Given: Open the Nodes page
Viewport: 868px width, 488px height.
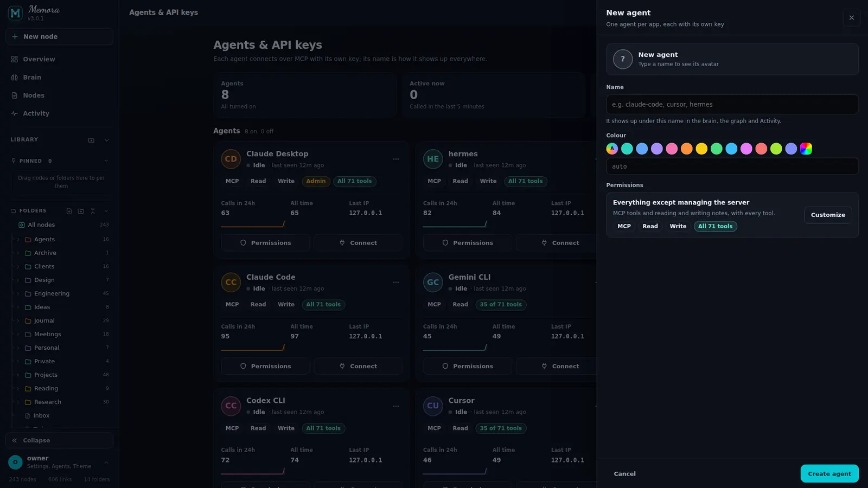Looking at the screenshot, I should pyautogui.click(x=60, y=95).
